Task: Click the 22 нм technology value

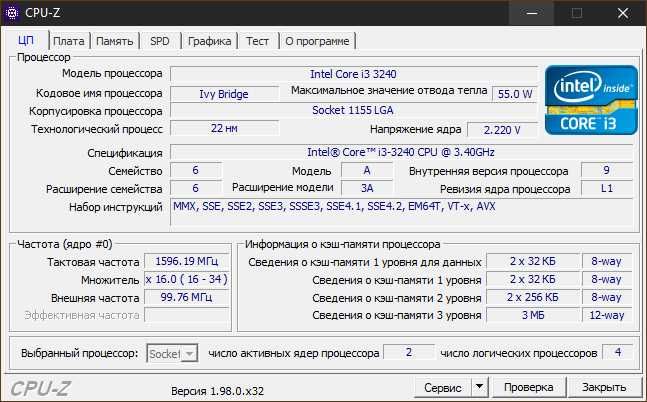Action: coord(224,128)
